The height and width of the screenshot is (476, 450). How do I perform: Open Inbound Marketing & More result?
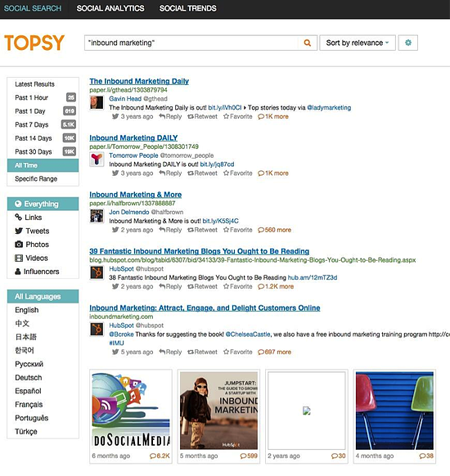(x=136, y=195)
